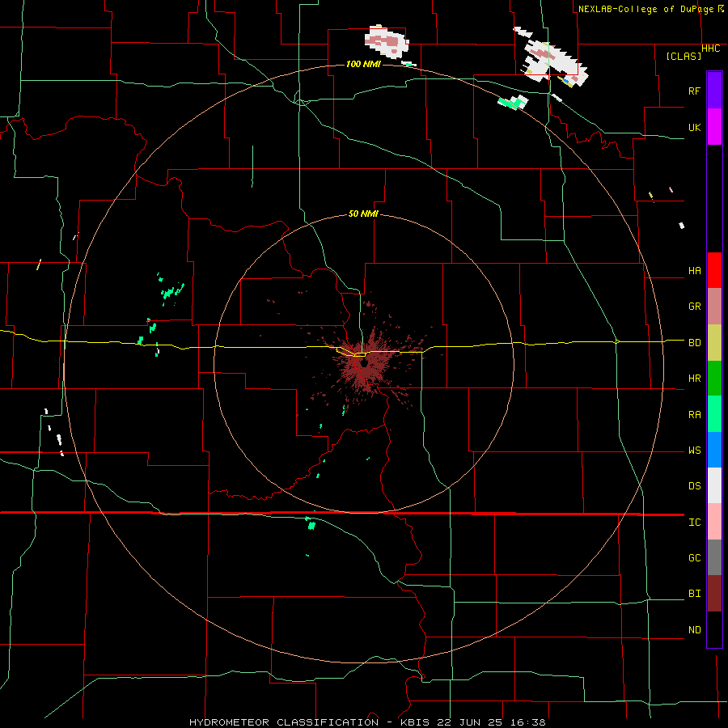Click the 'HR' legend label
Viewport: 728px width, 728px height.
coord(695,379)
